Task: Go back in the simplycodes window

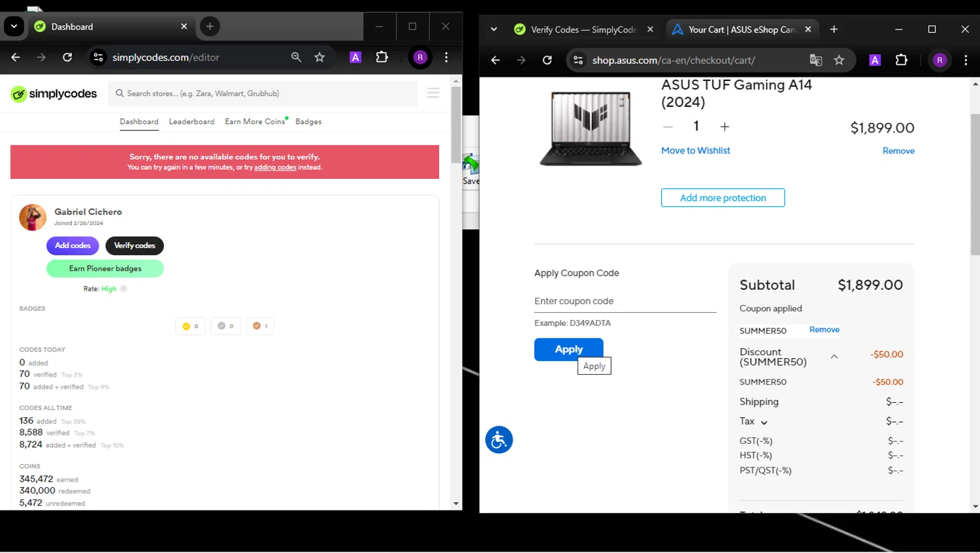Action: coord(16,57)
